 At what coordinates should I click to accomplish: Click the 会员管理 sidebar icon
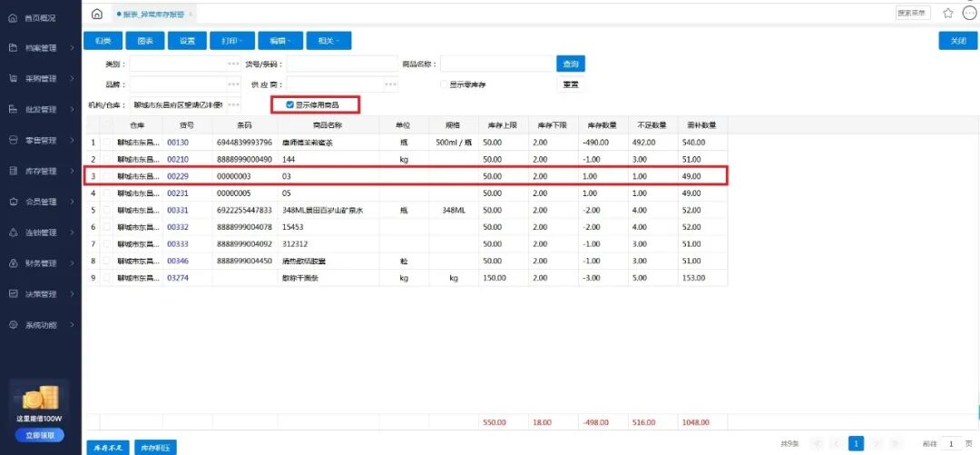coord(14,202)
